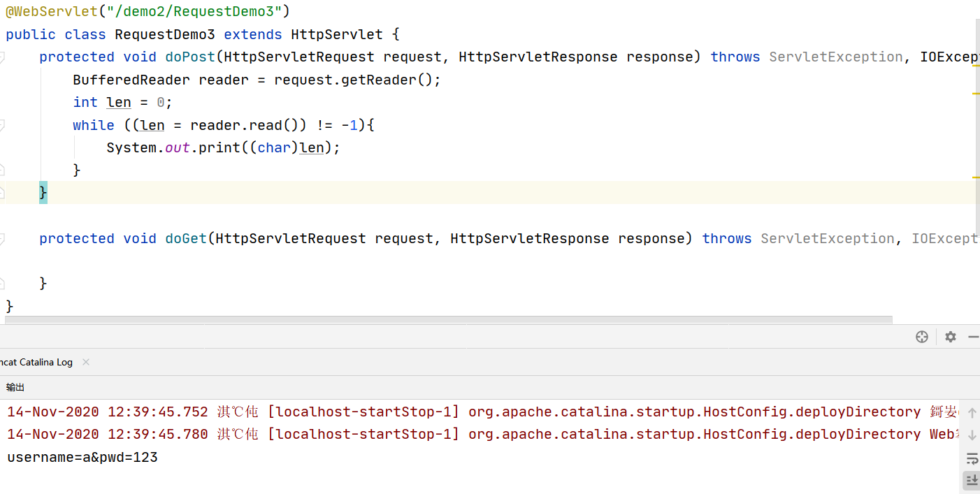This screenshot has width=980, height=494.
Task: Click the 'while' keyword
Action: 94,125
